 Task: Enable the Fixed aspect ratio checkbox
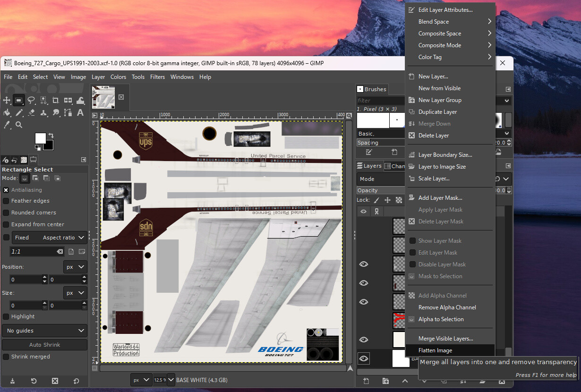pyautogui.click(x=6, y=238)
